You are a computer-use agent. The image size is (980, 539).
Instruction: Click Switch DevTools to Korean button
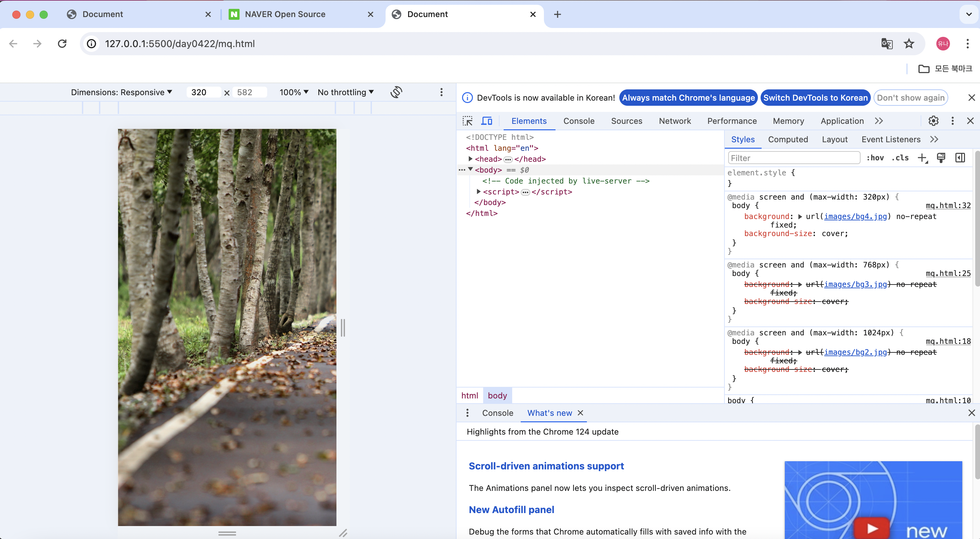coord(815,98)
